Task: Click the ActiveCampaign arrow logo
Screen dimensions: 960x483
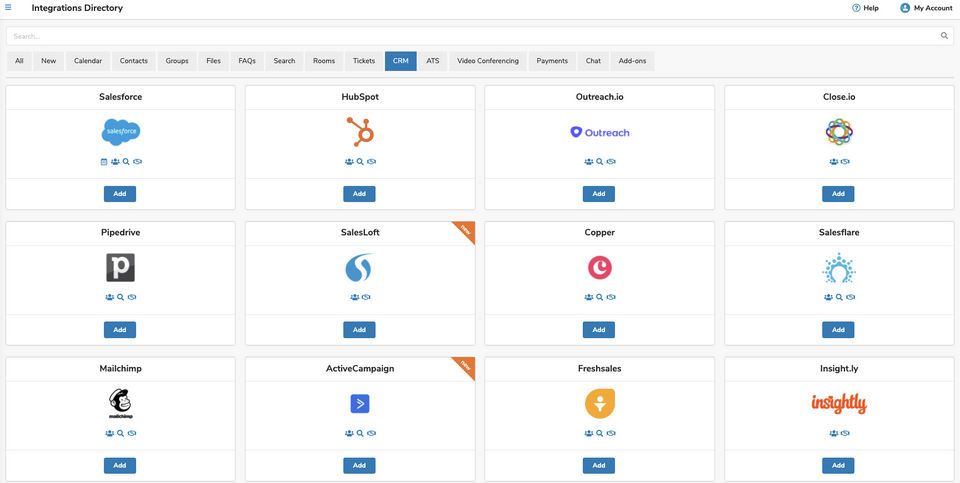Action: pyautogui.click(x=360, y=403)
